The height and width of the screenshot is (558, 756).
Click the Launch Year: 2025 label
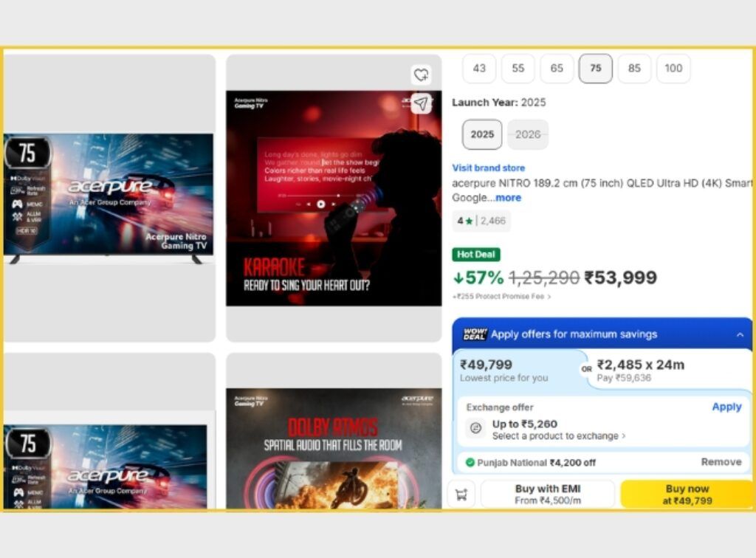pyautogui.click(x=498, y=102)
